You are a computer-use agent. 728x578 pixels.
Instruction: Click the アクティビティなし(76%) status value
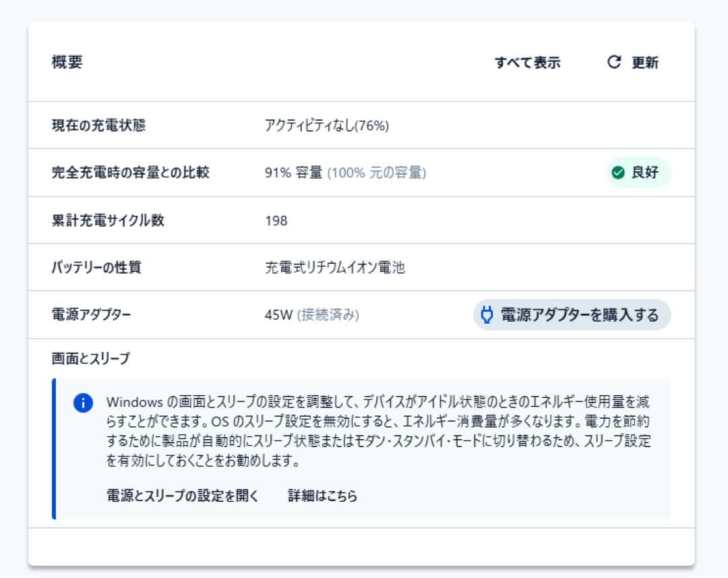pyautogui.click(x=327, y=125)
